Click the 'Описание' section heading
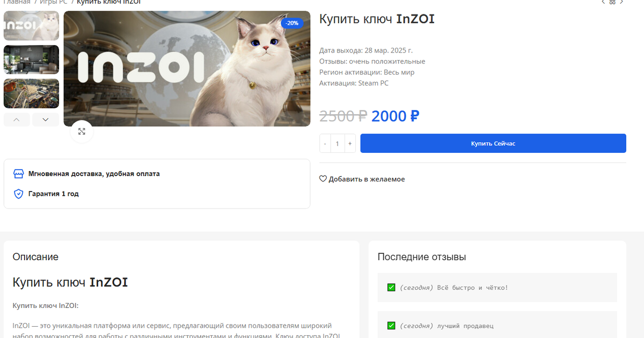 click(35, 257)
